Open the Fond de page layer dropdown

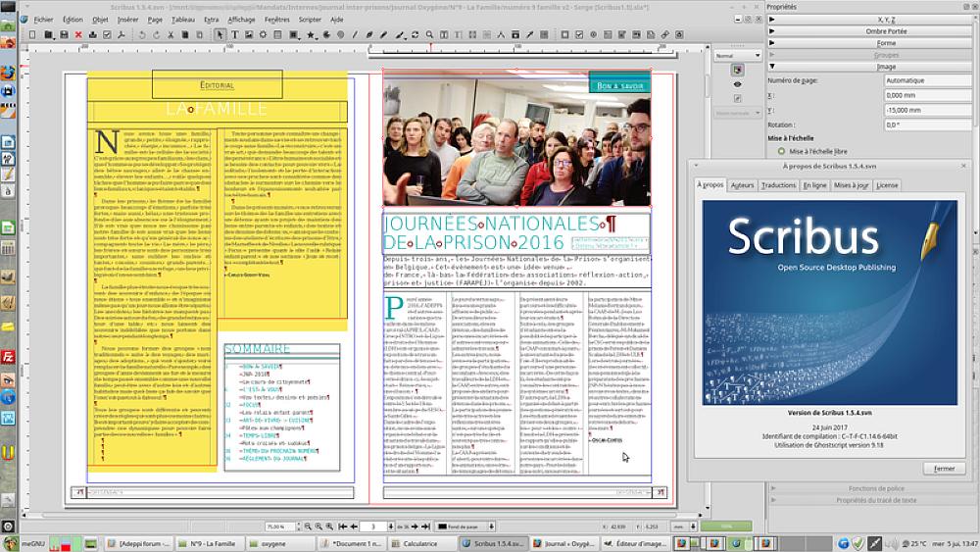coord(465,527)
